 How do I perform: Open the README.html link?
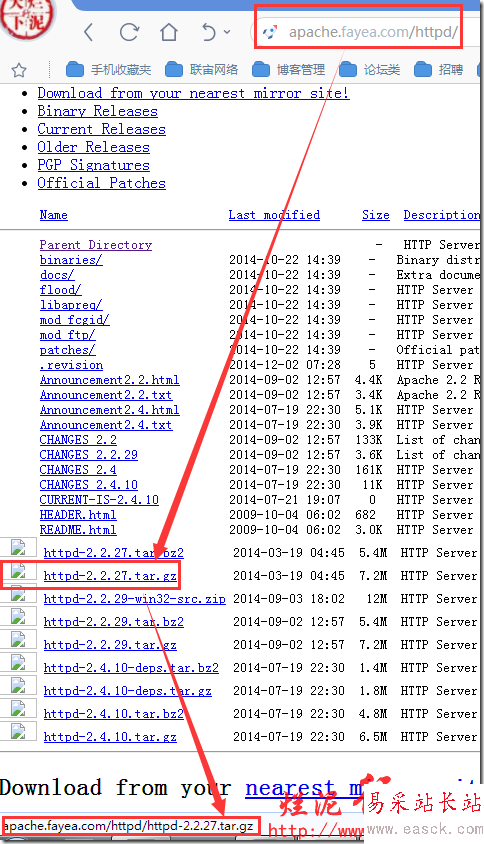78,530
